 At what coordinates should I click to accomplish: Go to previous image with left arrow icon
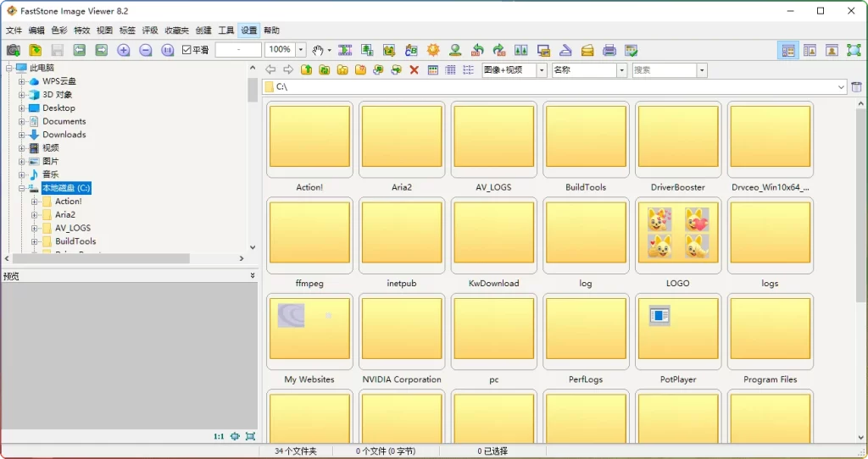[79, 50]
